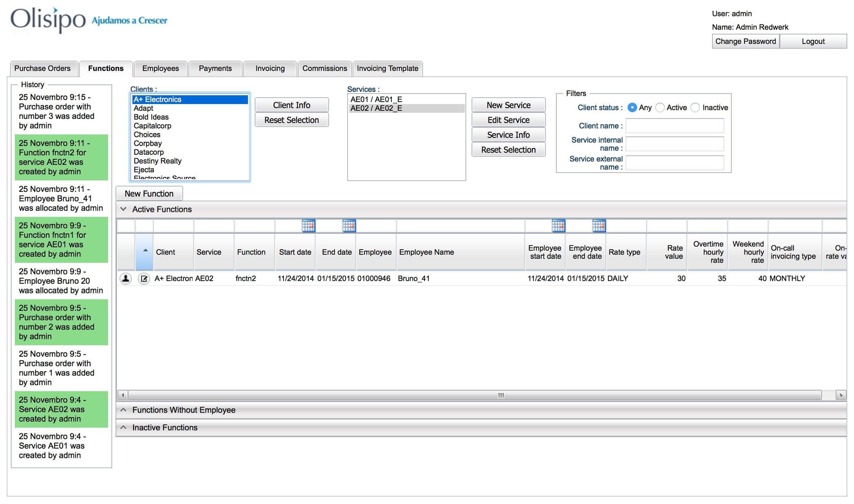Click the Edit Service button

509,120
